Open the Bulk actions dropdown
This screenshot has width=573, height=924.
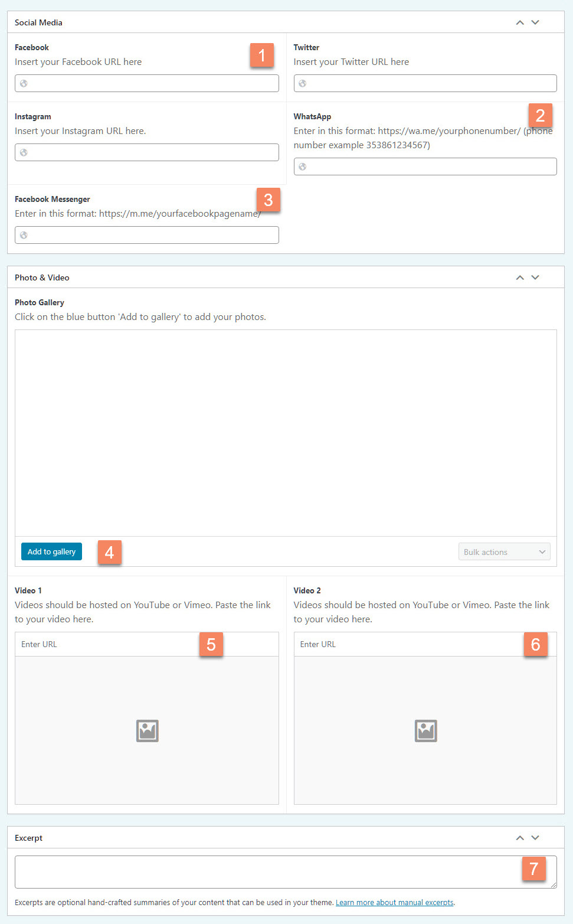tap(504, 551)
